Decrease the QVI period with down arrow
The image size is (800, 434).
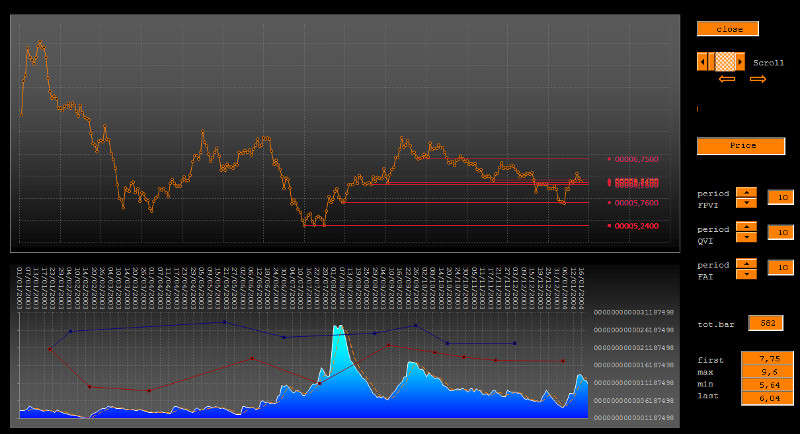(x=746, y=238)
